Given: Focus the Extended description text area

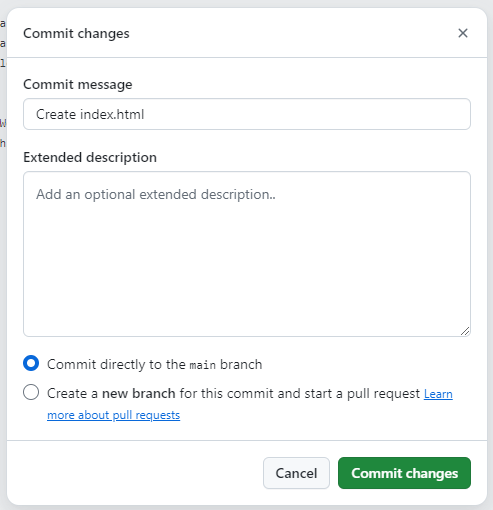Looking at the screenshot, I should click(247, 254).
